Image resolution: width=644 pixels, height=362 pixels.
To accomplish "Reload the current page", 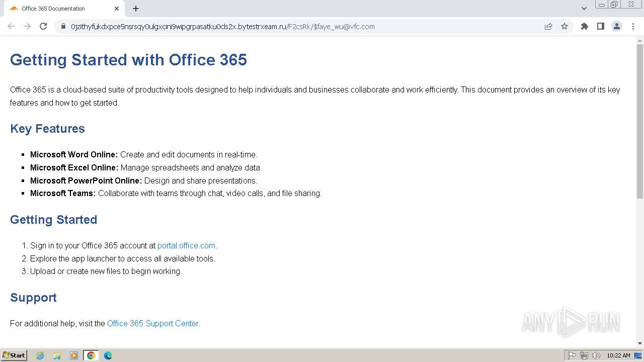I will pyautogui.click(x=43, y=26).
